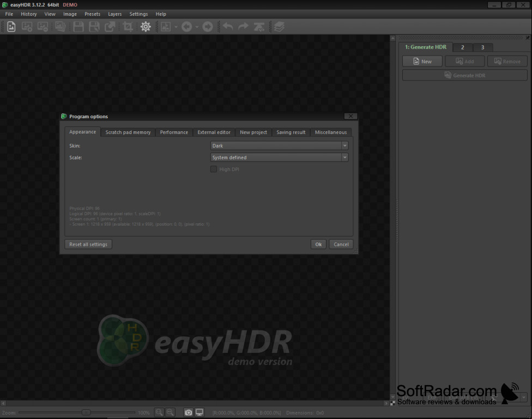Click the back arrow circle icon
Screen dimensions: 532x419
tap(186, 27)
